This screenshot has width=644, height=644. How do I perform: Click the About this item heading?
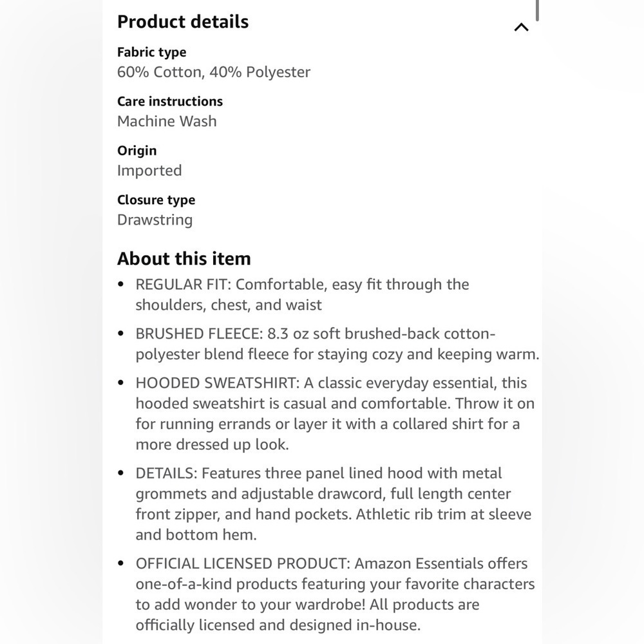[184, 259]
